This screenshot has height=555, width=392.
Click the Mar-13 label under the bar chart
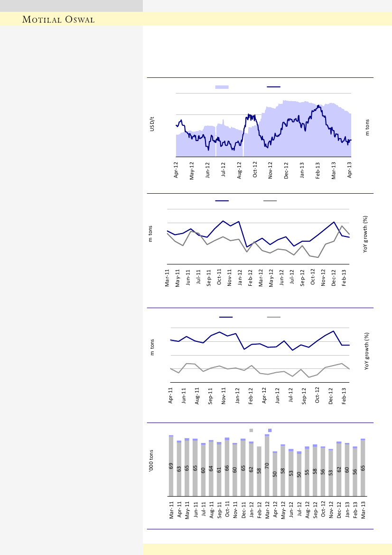pyautogui.click(x=364, y=510)
